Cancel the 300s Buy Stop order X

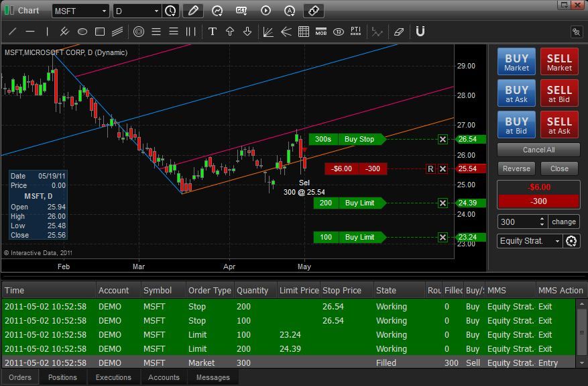pos(443,140)
